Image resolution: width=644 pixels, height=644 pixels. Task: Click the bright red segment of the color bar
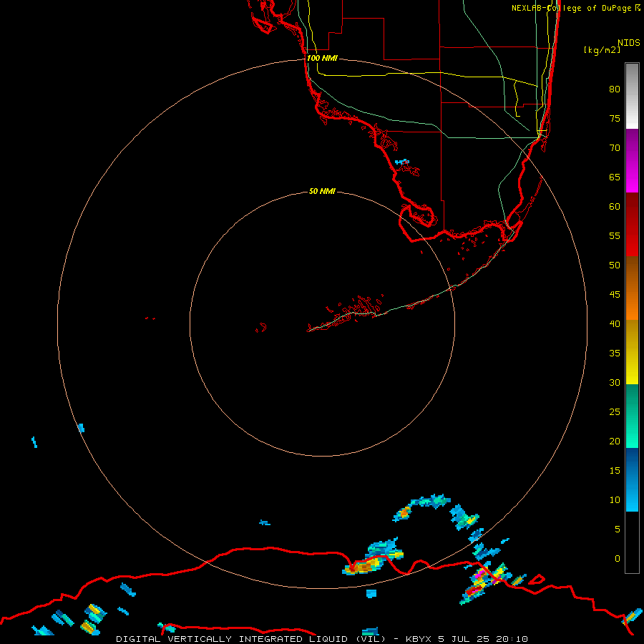(632, 225)
